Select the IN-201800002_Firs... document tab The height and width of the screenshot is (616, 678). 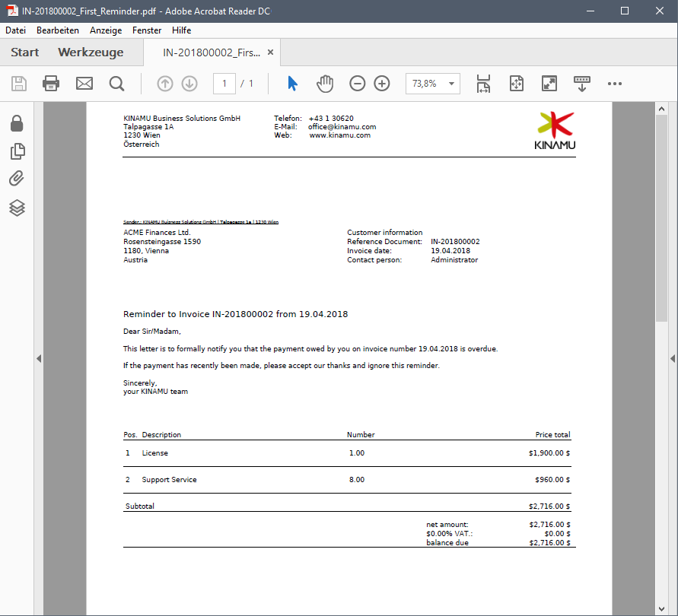point(212,52)
